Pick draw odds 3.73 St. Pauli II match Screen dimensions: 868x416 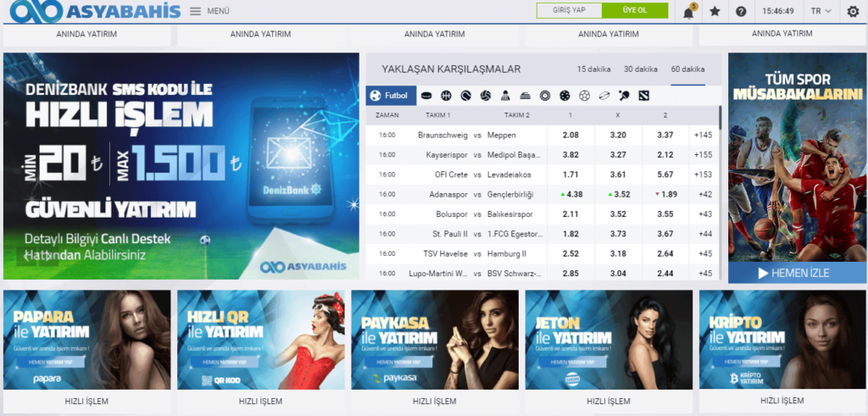(x=618, y=234)
